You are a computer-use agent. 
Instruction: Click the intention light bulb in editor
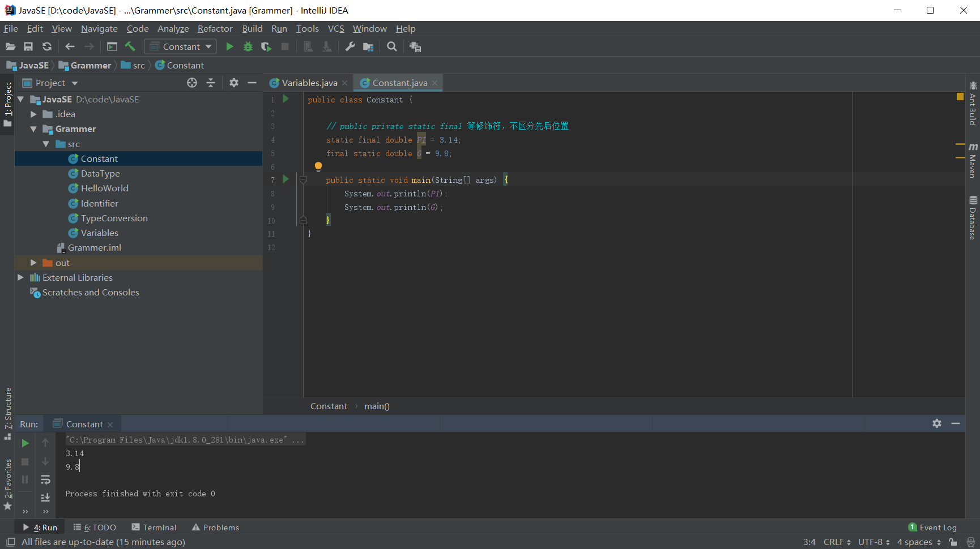[318, 166]
